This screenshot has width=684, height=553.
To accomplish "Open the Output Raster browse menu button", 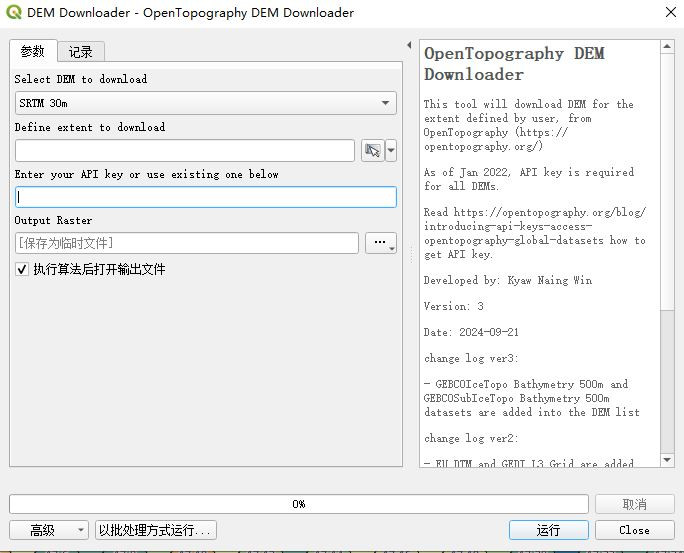I will 380,243.
